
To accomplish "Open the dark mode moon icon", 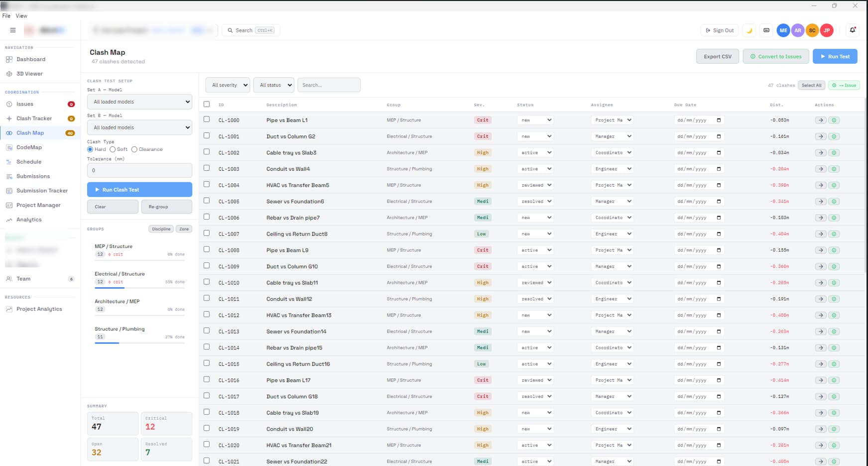I will point(749,30).
